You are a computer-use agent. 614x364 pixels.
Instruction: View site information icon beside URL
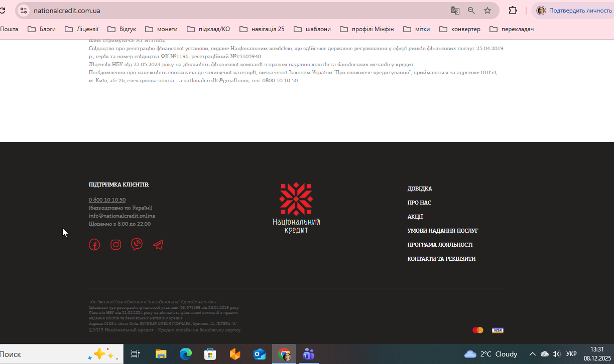pyautogui.click(x=24, y=11)
